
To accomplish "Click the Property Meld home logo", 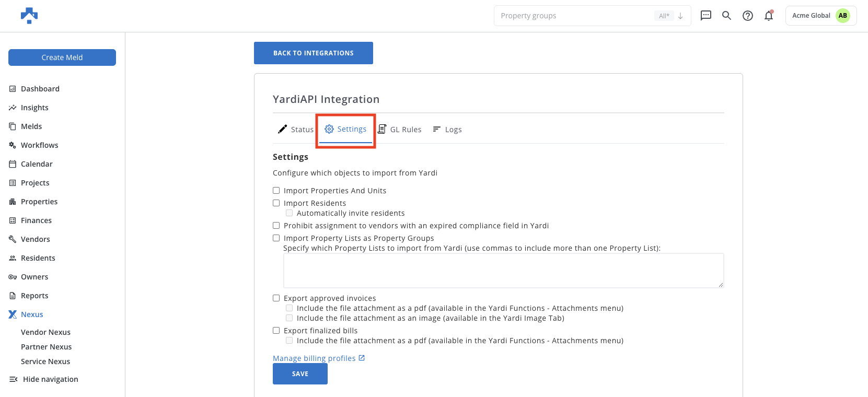I will pyautogui.click(x=29, y=16).
